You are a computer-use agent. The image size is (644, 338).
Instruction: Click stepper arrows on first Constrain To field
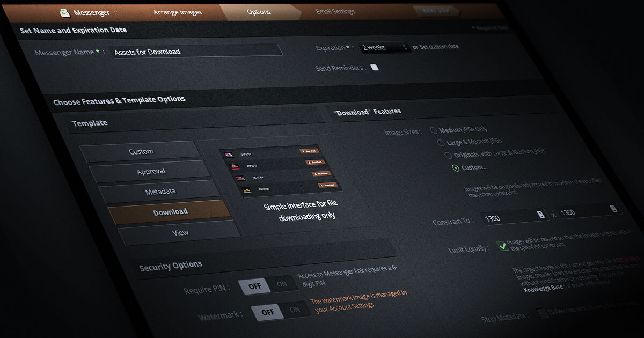click(540, 215)
